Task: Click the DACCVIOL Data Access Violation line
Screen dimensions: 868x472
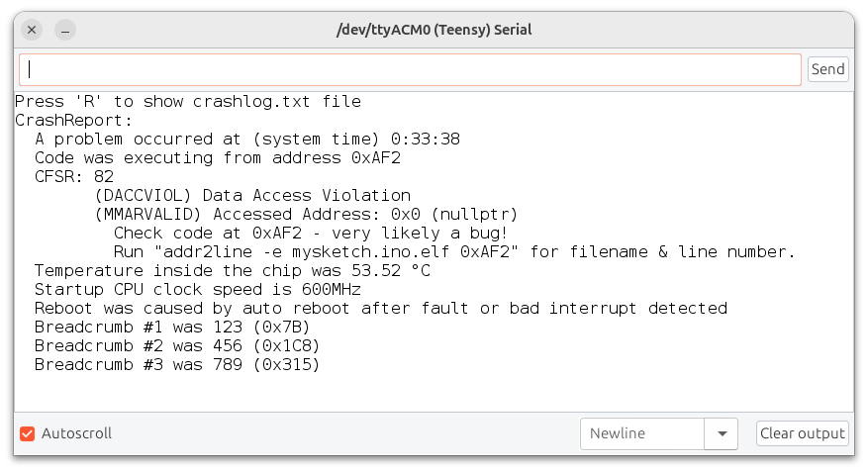Action: [252, 196]
